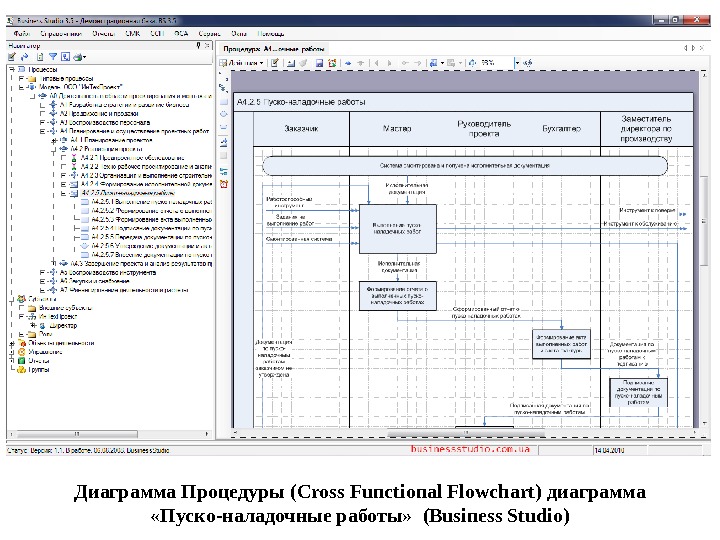Click the document icon in Navigator toolbar
The height and width of the screenshot is (540, 720).
[x=40, y=57]
